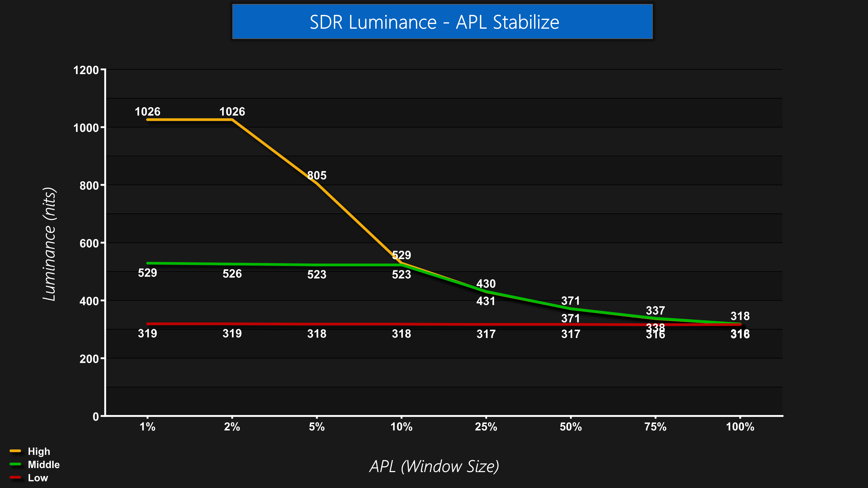
Task: Click the red Low legend swatch
Action: (x=16, y=478)
